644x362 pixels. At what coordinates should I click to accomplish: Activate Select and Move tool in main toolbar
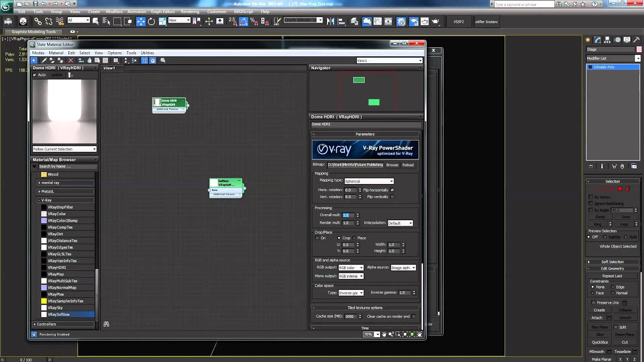point(140,22)
